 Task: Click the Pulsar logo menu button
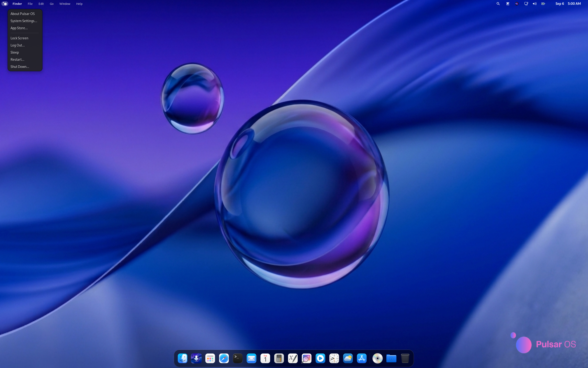coord(5,4)
